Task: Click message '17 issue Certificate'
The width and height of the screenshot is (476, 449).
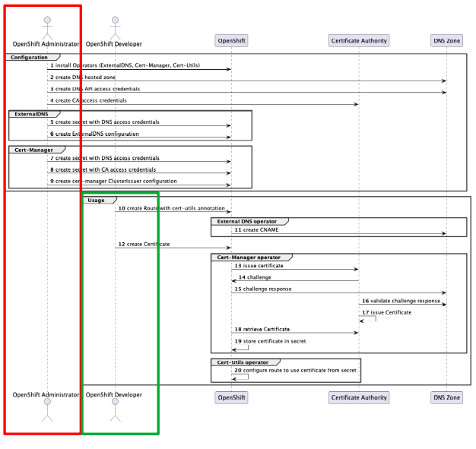Action: pos(387,312)
